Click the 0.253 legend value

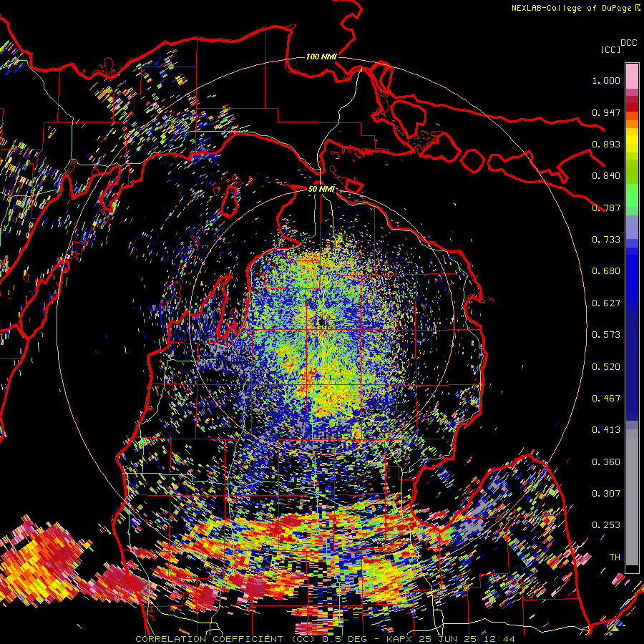pos(606,525)
